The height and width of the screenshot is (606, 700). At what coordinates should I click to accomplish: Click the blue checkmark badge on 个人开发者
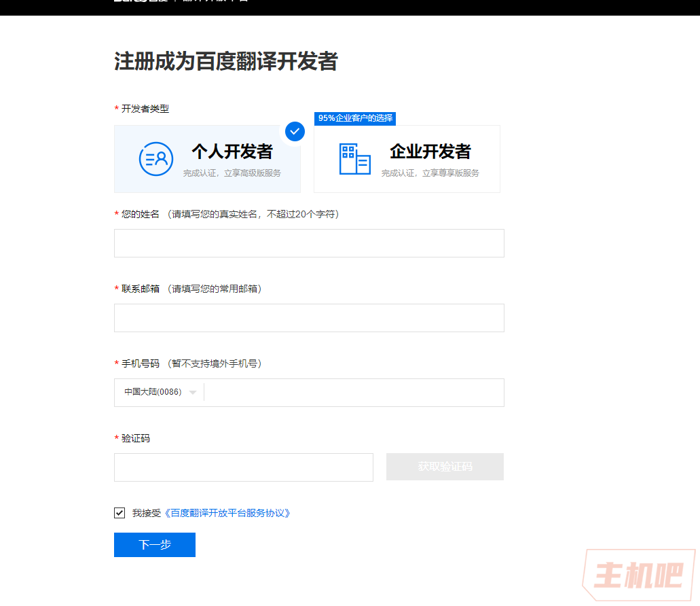pyautogui.click(x=295, y=131)
